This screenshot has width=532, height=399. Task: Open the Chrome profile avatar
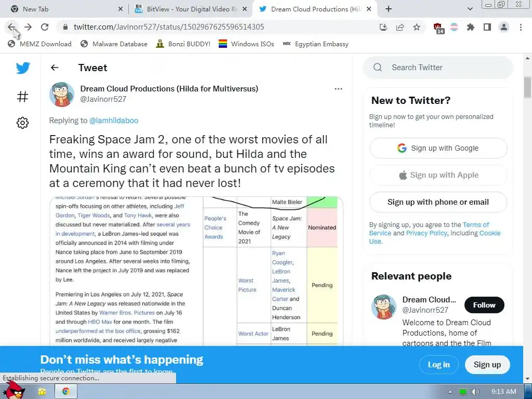coord(504,27)
